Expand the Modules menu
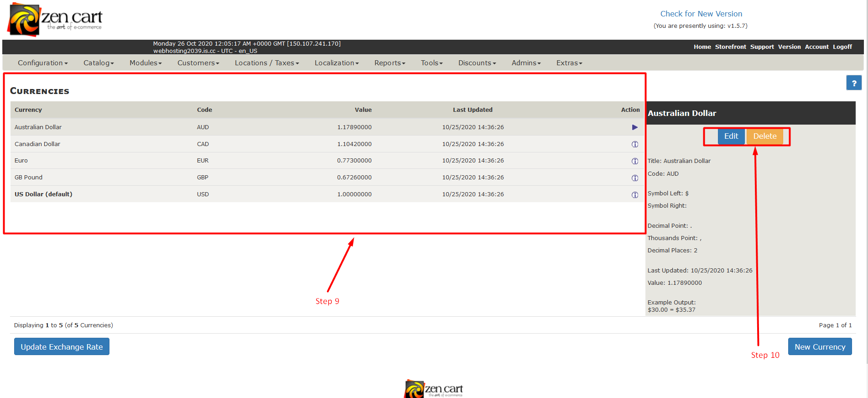 click(146, 63)
